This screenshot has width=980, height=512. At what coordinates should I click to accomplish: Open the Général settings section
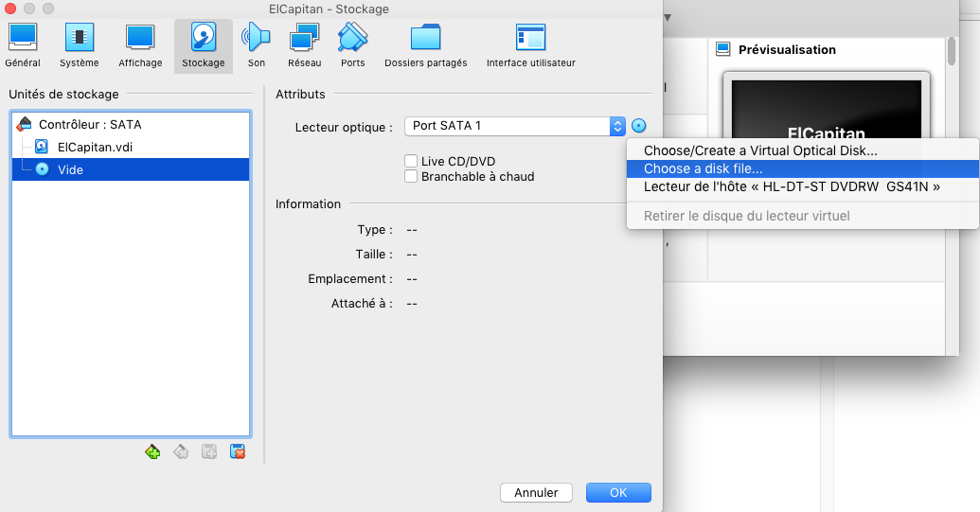pyautogui.click(x=23, y=45)
